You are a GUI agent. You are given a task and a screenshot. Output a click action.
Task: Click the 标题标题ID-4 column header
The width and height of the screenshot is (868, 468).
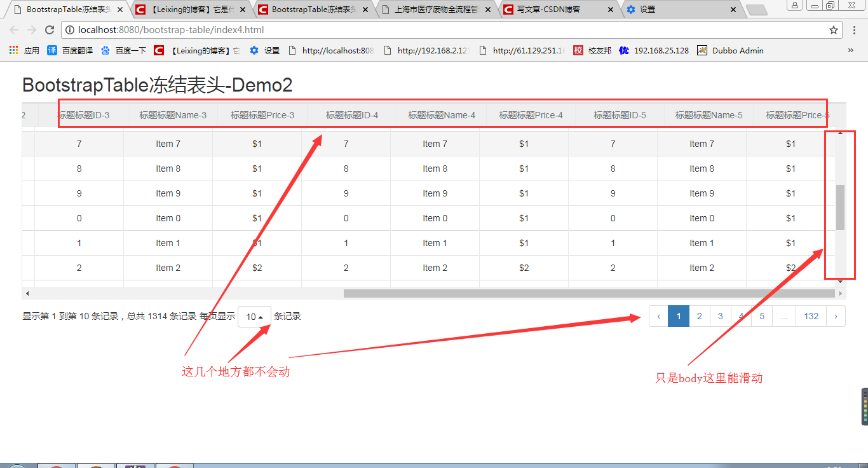352,115
